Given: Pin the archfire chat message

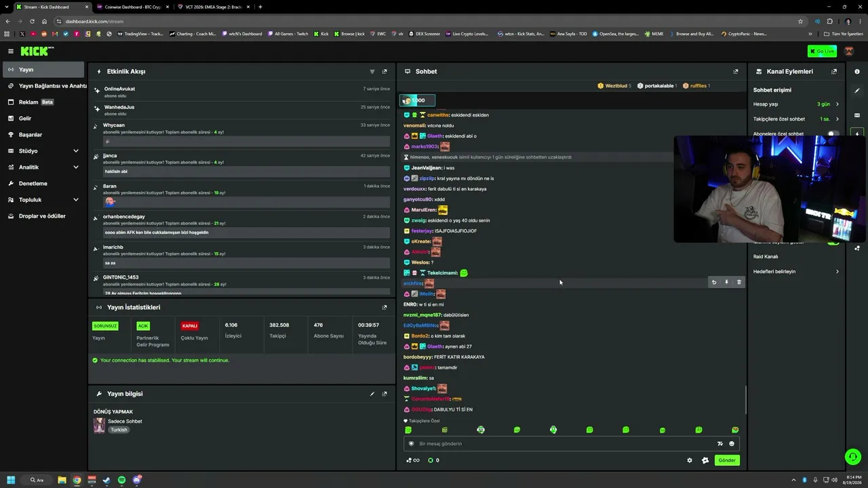Looking at the screenshot, I should 726,282.
